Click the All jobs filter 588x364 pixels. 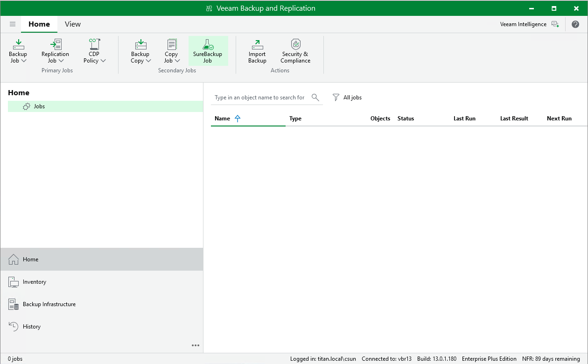click(x=347, y=98)
